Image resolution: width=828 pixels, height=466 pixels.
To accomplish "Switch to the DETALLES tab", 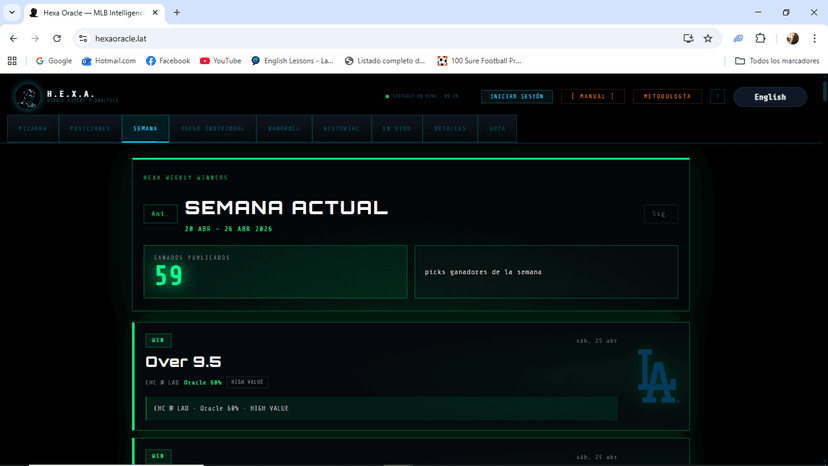I will click(450, 128).
